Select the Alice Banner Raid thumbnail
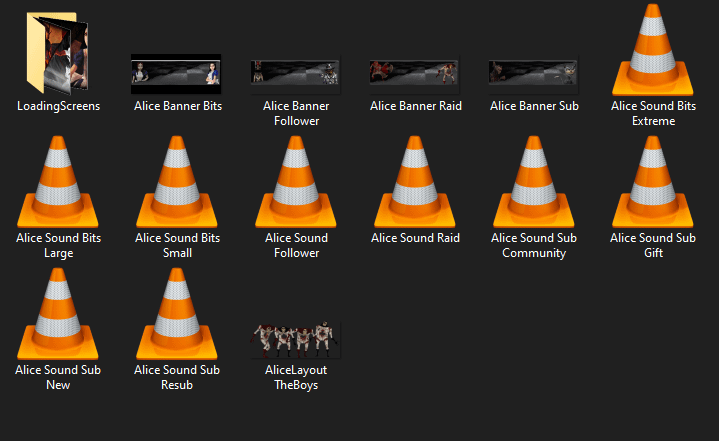 coord(414,73)
